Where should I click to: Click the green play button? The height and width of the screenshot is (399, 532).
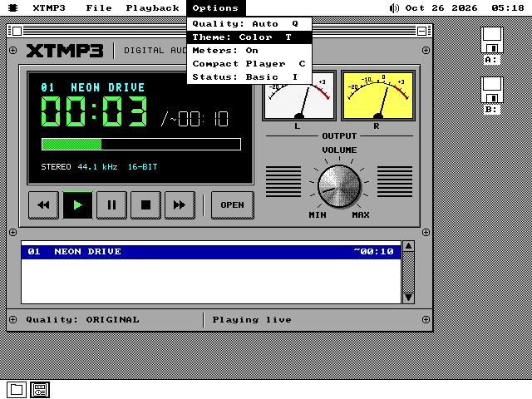point(77,205)
